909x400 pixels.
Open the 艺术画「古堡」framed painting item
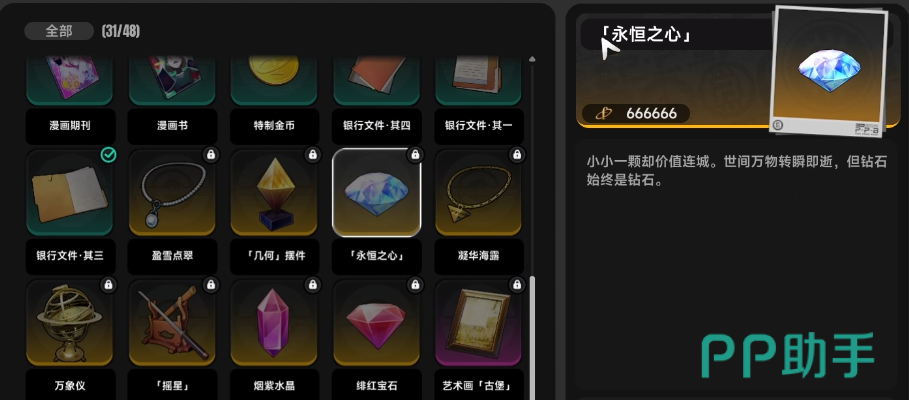[478, 323]
